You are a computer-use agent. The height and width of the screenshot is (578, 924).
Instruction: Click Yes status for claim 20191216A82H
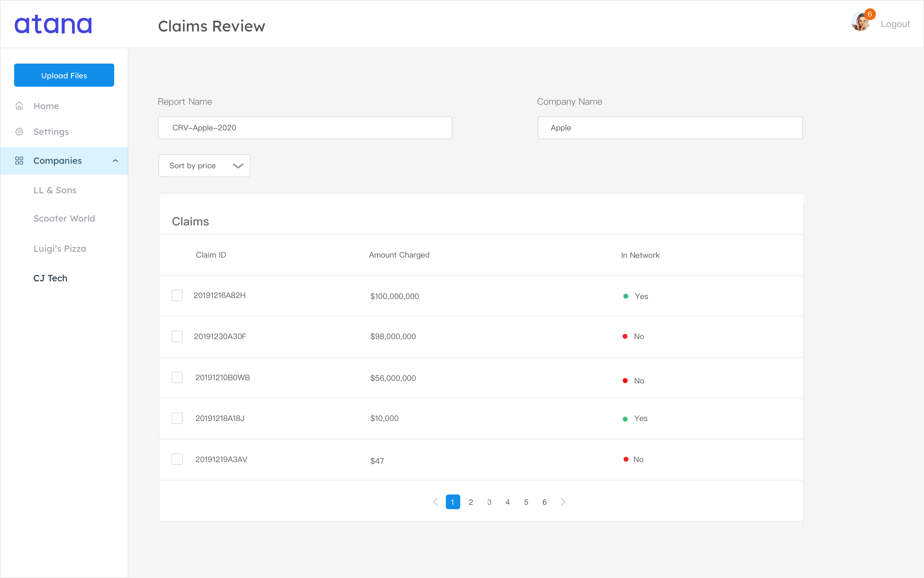tap(636, 296)
